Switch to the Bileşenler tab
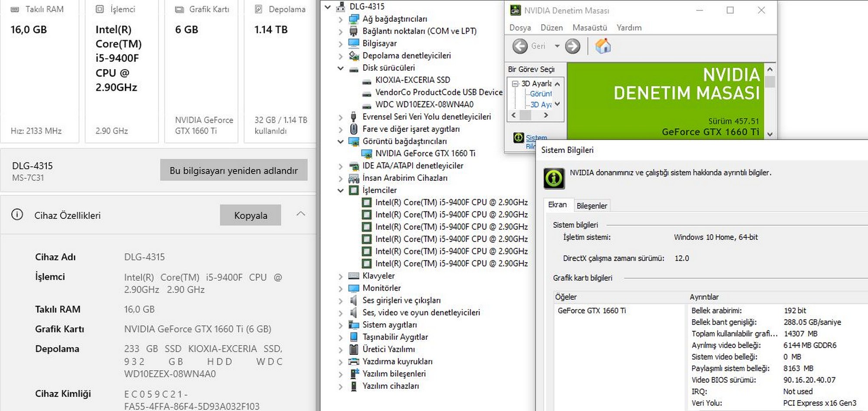 592,206
